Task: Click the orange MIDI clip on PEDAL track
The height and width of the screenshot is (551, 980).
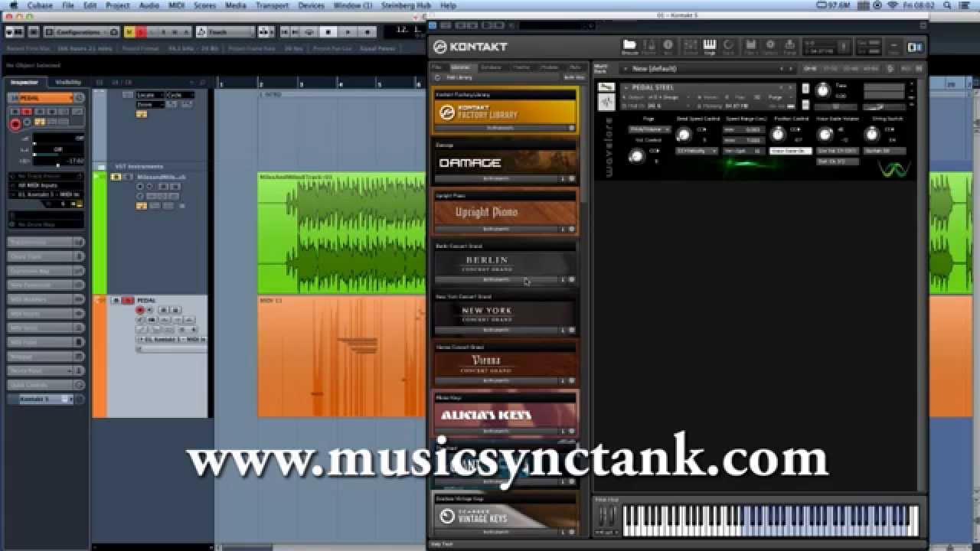Action: (x=342, y=356)
